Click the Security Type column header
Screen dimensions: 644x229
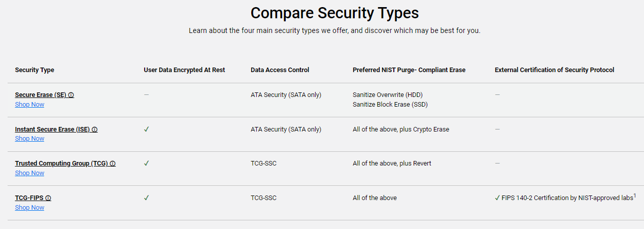coord(35,70)
